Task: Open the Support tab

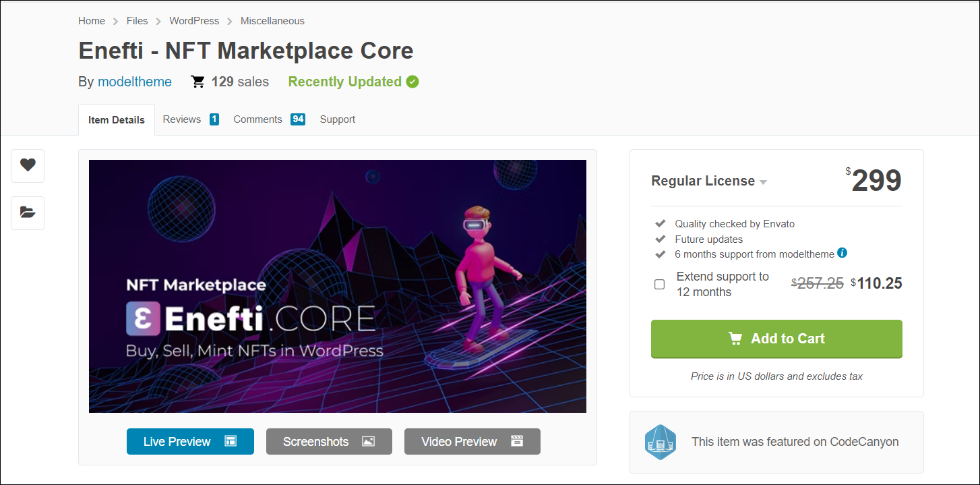Action: (x=337, y=119)
